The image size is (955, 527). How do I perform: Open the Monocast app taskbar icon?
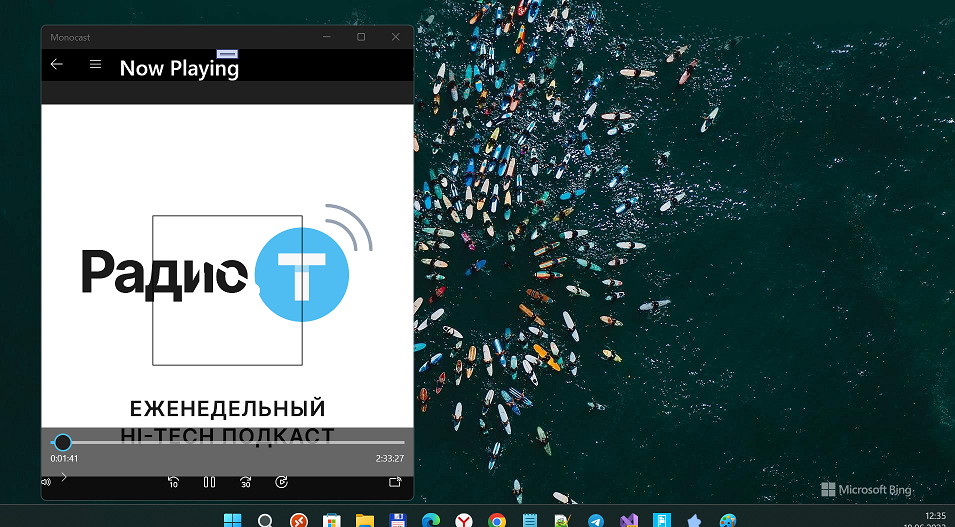pyautogui.click(x=661, y=521)
